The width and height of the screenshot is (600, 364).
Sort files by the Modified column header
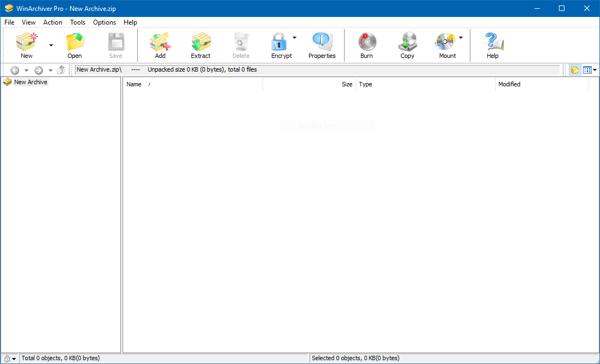coord(542,84)
